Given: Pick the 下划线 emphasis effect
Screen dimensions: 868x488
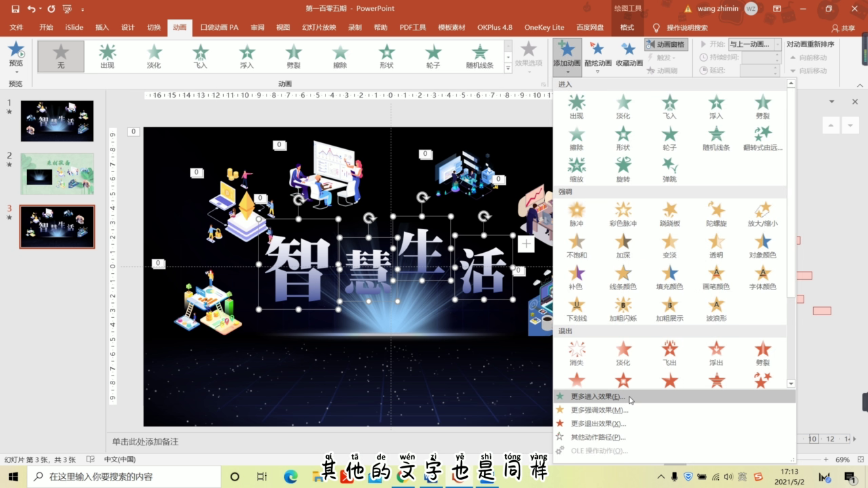Looking at the screenshot, I should 576,309.
